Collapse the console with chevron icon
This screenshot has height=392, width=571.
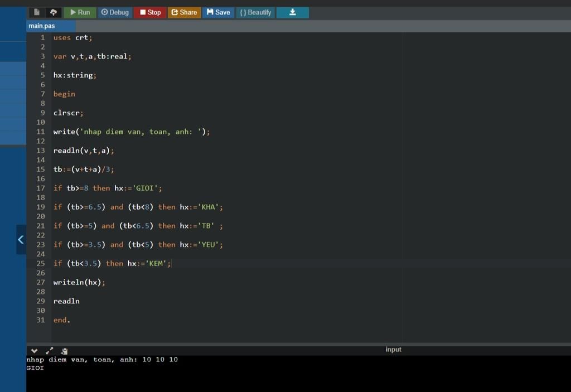click(x=34, y=351)
